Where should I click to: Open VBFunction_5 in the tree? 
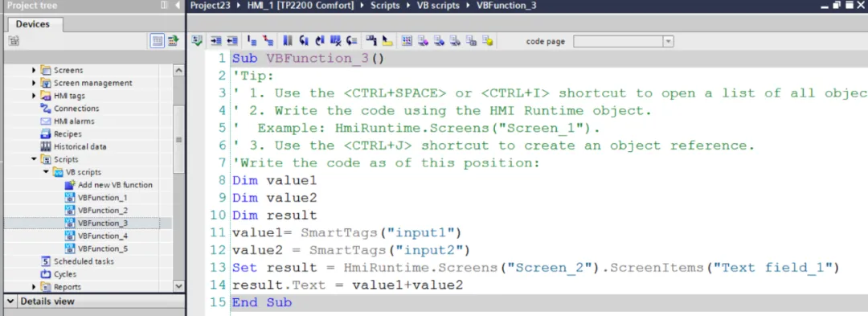pos(102,248)
